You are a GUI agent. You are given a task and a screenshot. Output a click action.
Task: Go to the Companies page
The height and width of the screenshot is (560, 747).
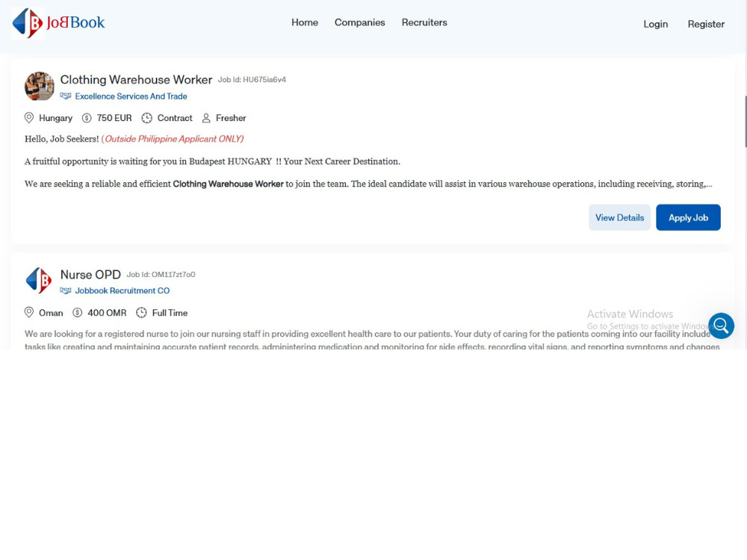pos(359,22)
